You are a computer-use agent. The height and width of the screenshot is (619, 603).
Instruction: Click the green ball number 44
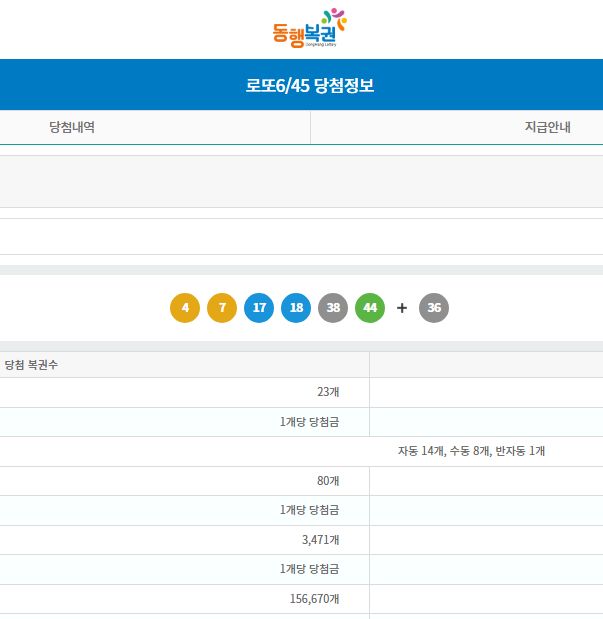[x=370, y=308]
